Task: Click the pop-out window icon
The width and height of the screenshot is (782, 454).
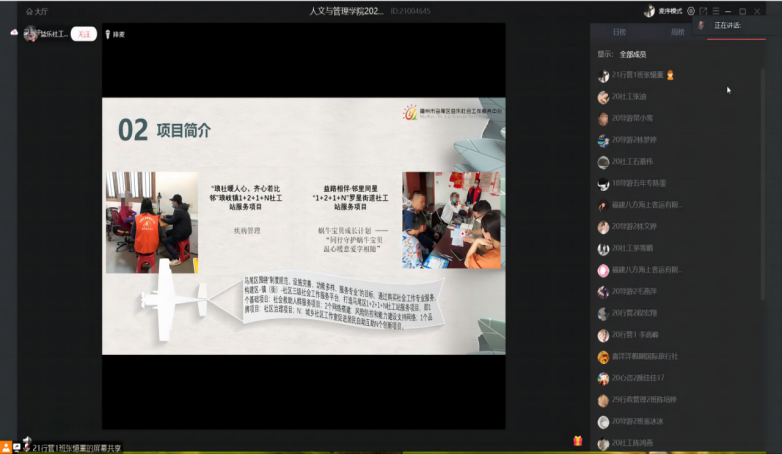Action: click(x=703, y=11)
